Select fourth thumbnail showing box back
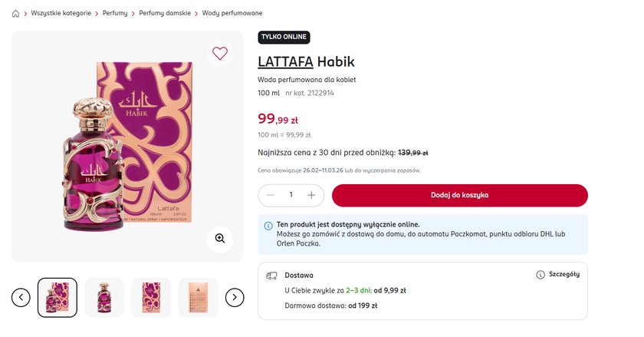 coord(198,297)
